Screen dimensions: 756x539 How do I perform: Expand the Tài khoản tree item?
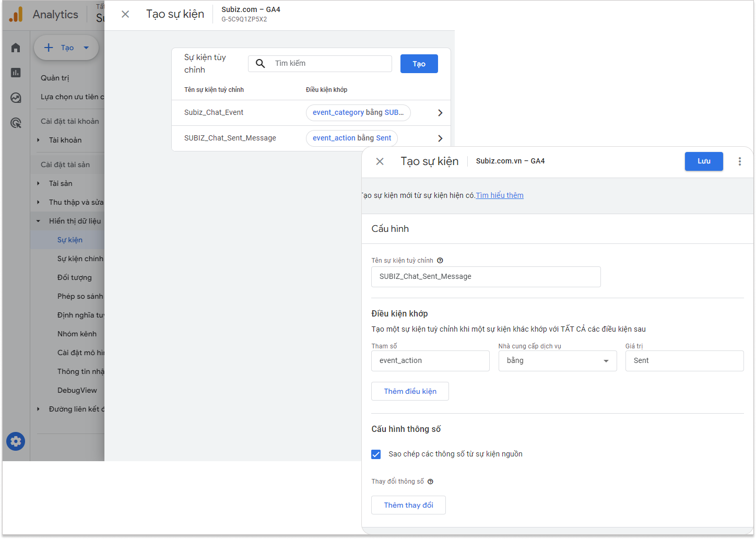(39, 140)
